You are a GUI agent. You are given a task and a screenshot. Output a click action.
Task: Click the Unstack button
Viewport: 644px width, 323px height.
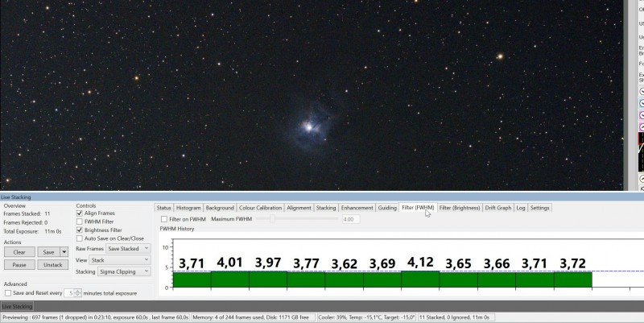coord(53,265)
